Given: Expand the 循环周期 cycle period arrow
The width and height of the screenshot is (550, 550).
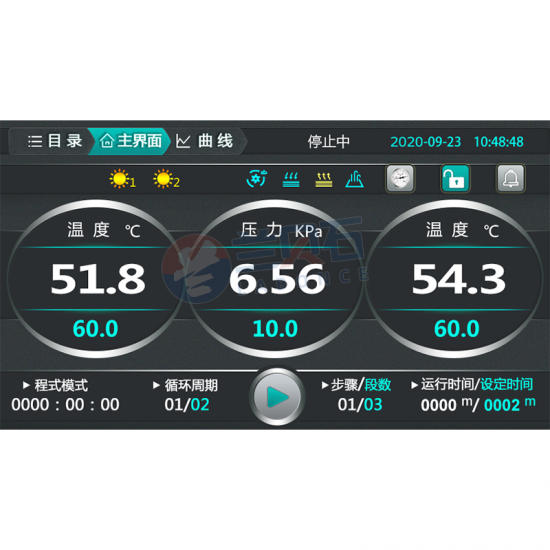Looking at the screenshot, I should click(x=156, y=385).
